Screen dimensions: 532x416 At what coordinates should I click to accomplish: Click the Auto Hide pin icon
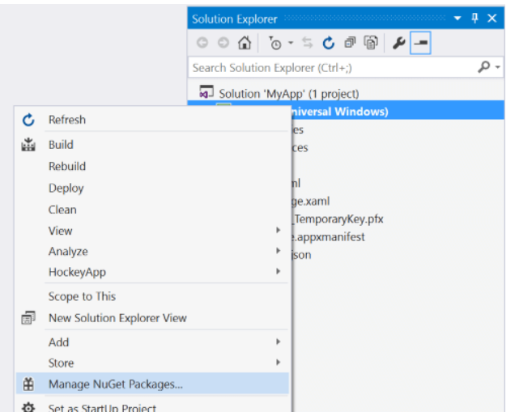tap(475, 18)
